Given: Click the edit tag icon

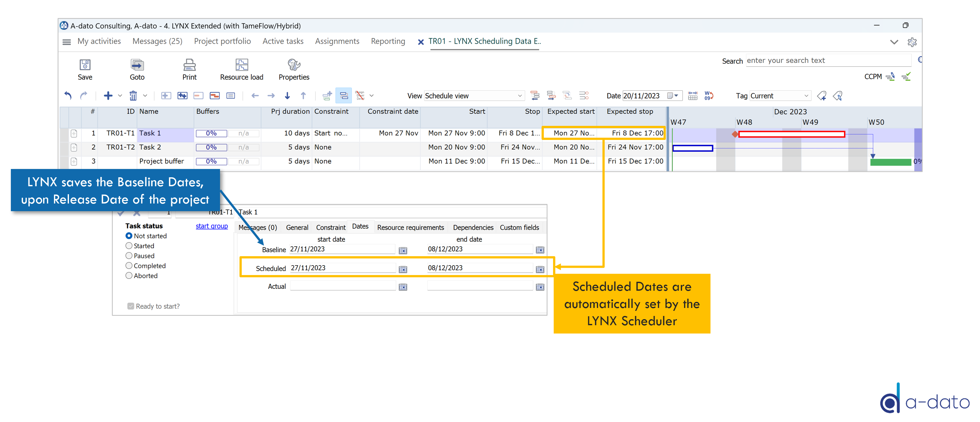Looking at the screenshot, I should 838,96.
